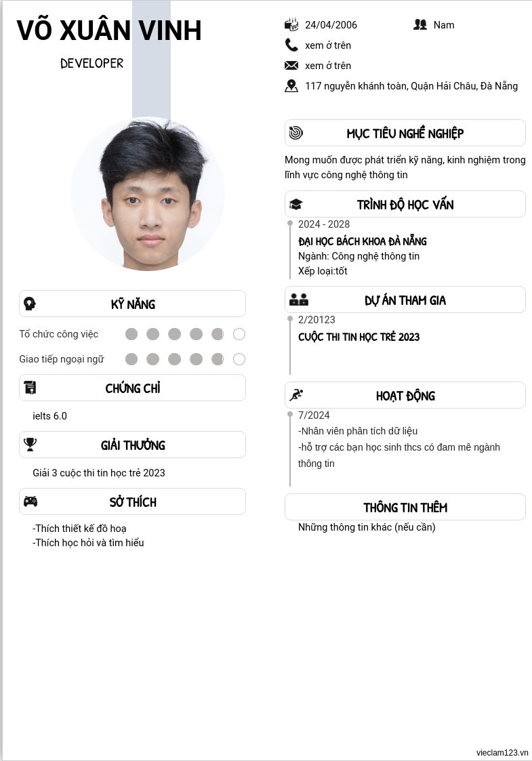Click the target icon in Mục tiêu nghề nghiệp

pos(296,133)
